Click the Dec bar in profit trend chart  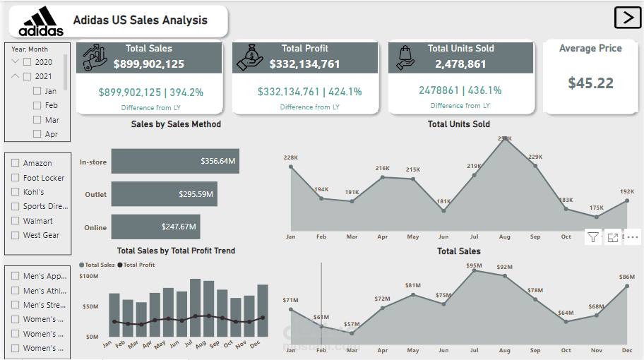coord(263,311)
